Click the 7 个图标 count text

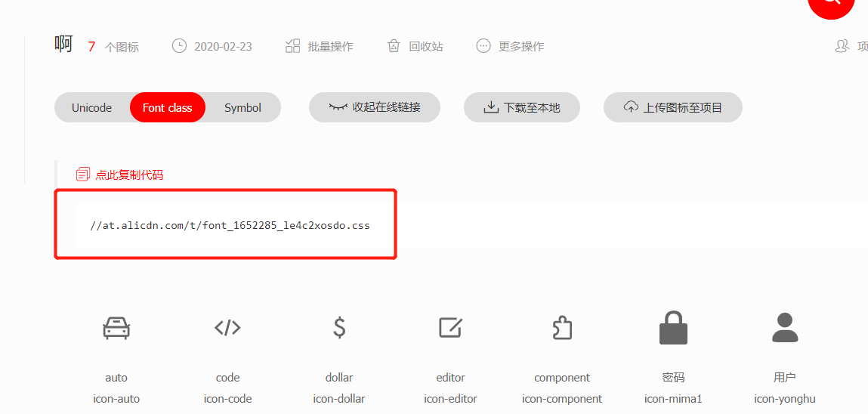click(x=113, y=47)
